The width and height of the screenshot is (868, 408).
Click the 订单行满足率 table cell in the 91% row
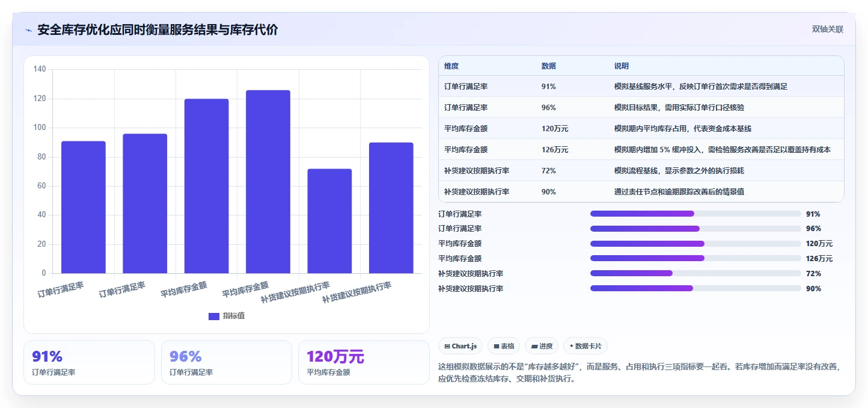pos(466,87)
